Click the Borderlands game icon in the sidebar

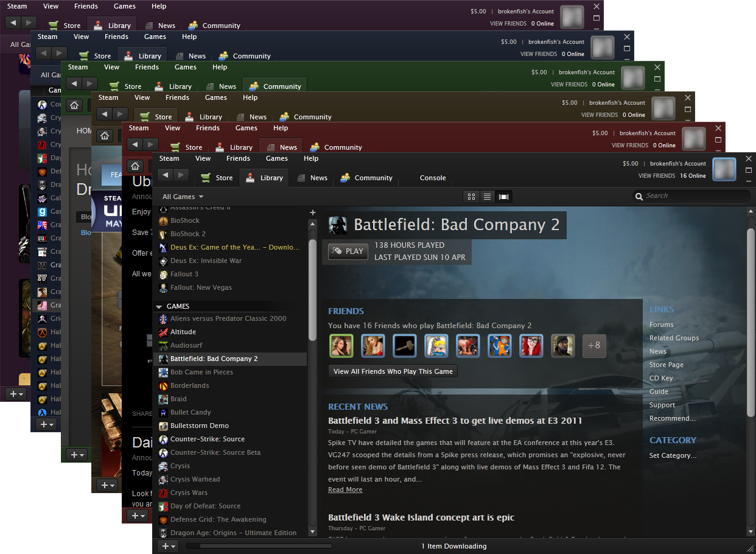tap(163, 385)
